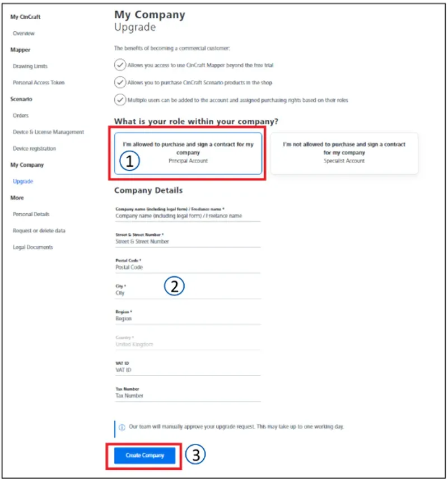The width and height of the screenshot is (448, 482).
Task: Click the manual approval notice text
Action: click(x=236, y=427)
